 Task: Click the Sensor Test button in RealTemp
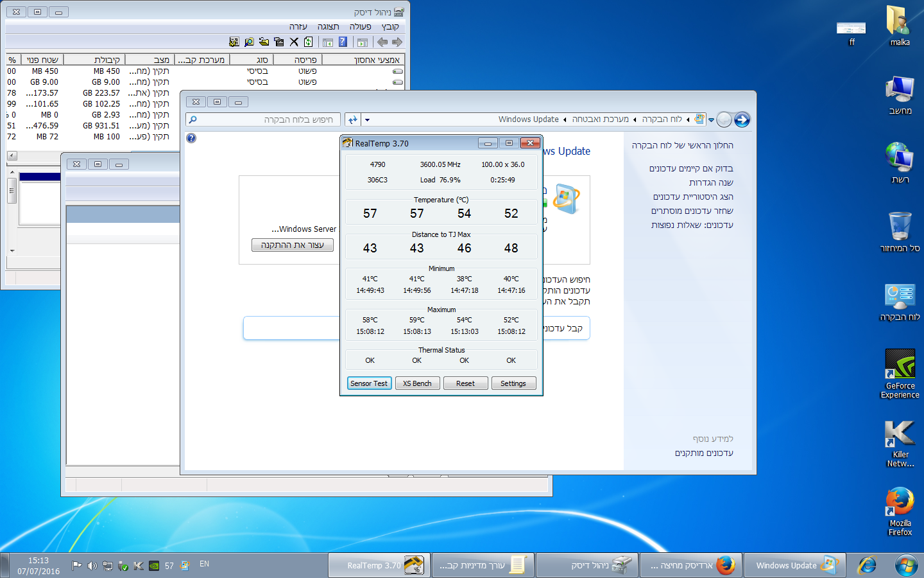pos(369,383)
